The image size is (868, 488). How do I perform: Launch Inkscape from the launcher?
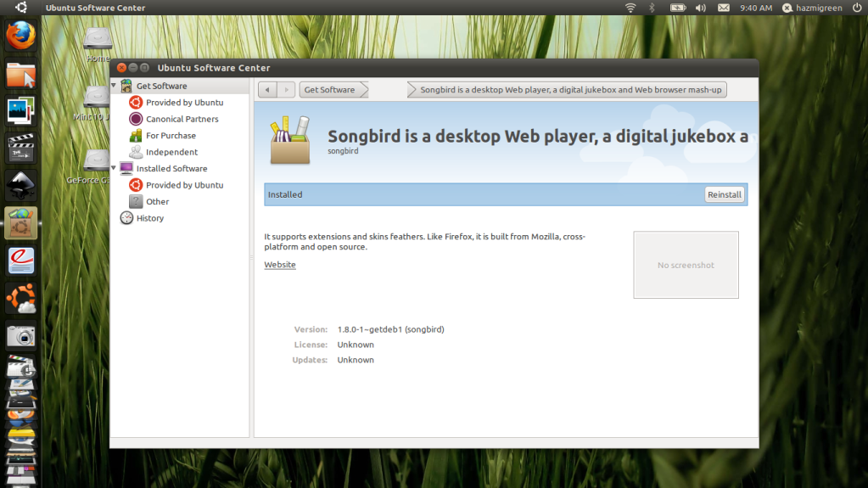click(20, 185)
